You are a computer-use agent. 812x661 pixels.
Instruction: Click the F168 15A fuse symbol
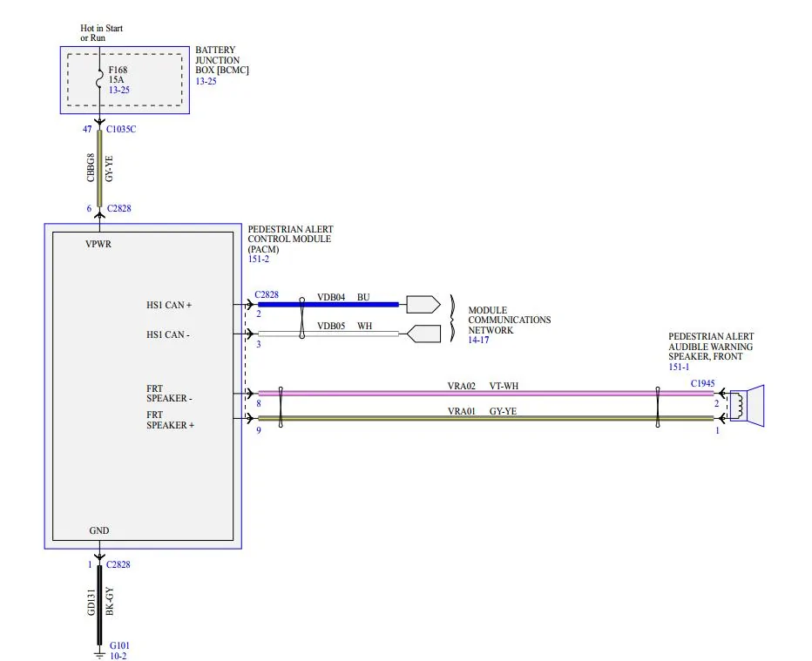[x=99, y=79]
